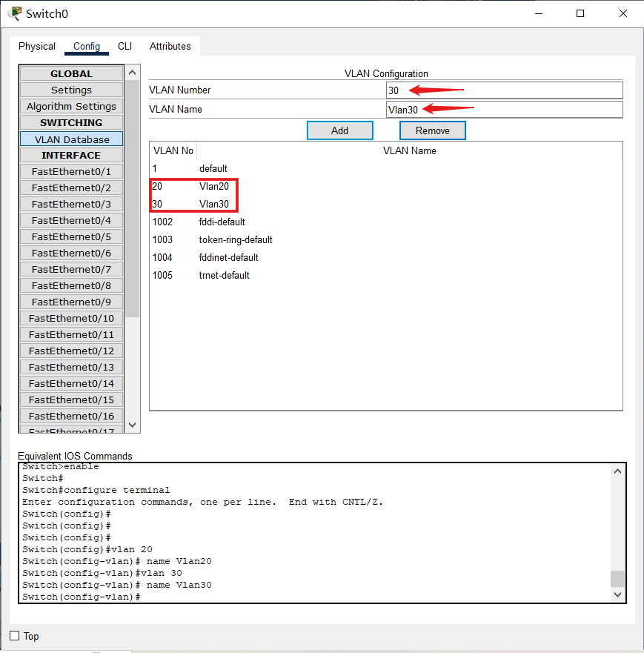
Task: Click the Remove VLAN button
Action: click(x=433, y=130)
